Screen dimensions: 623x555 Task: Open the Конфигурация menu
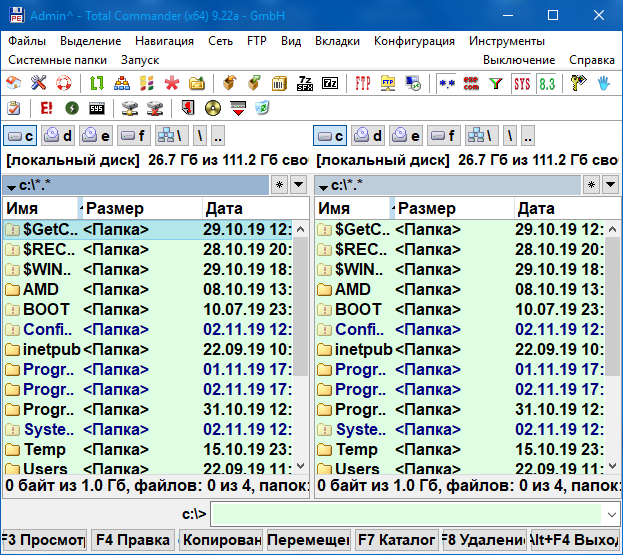pyautogui.click(x=414, y=41)
